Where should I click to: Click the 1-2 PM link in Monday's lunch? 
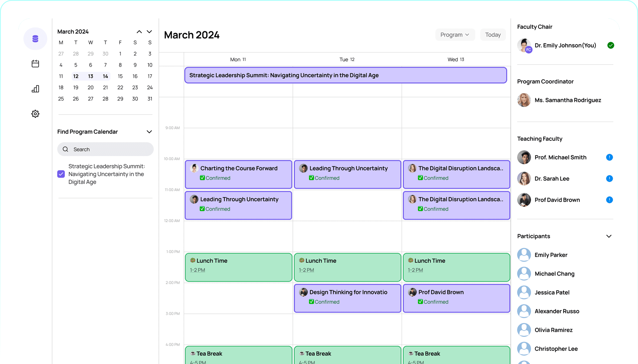pyautogui.click(x=197, y=270)
